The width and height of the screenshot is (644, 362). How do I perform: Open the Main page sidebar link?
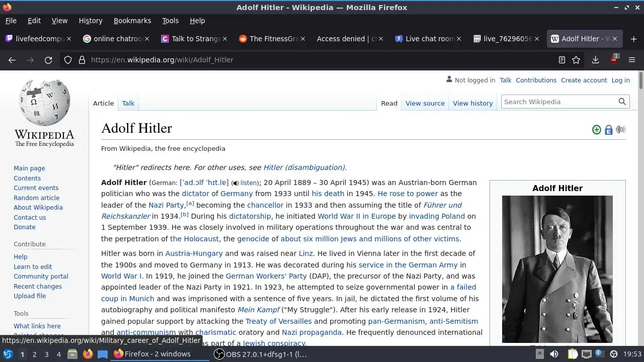click(29, 168)
